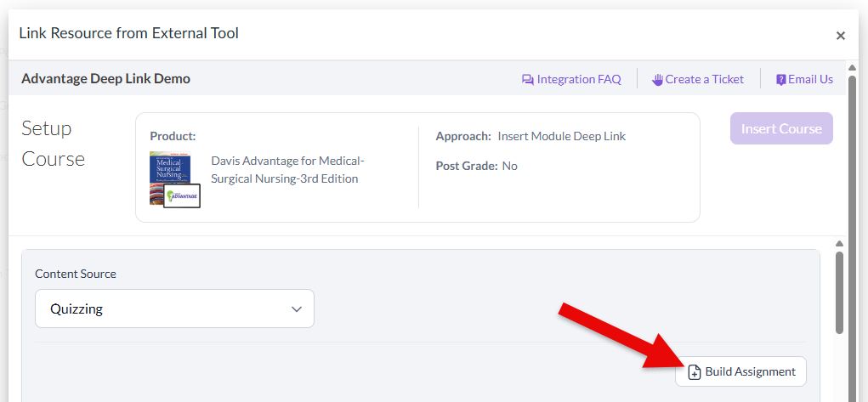Click the Davis Advantage for Medical-Surgical Nursing product title
The height and width of the screenshot is (402, 868).
click(286, 169)
